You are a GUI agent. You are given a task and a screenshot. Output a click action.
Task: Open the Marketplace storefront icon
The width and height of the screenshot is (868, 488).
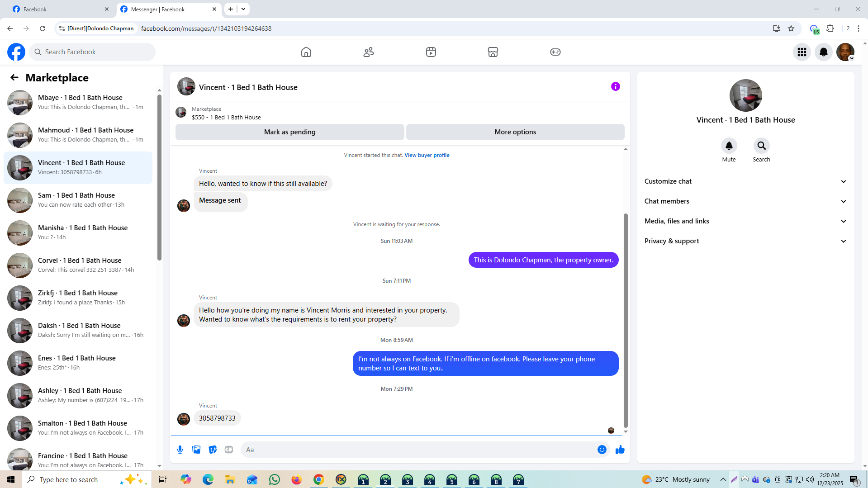(493, 52)
